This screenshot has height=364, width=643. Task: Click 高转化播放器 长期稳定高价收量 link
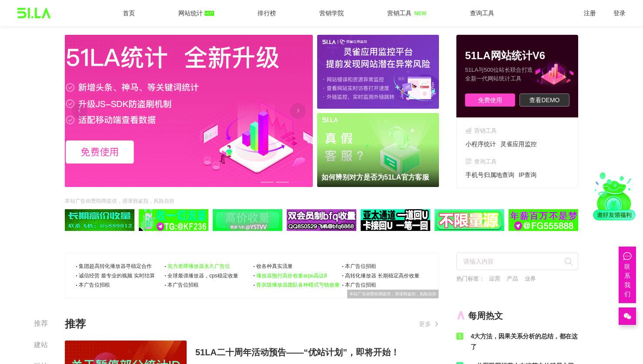click(382, 276)
